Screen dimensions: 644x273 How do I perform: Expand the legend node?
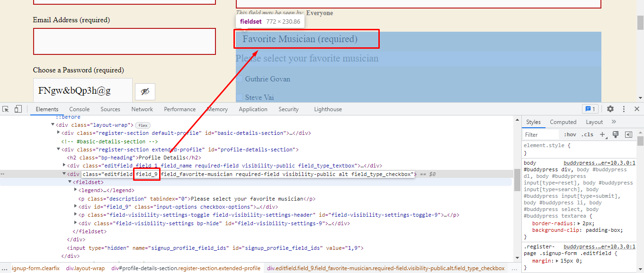[x=76, y=190]
